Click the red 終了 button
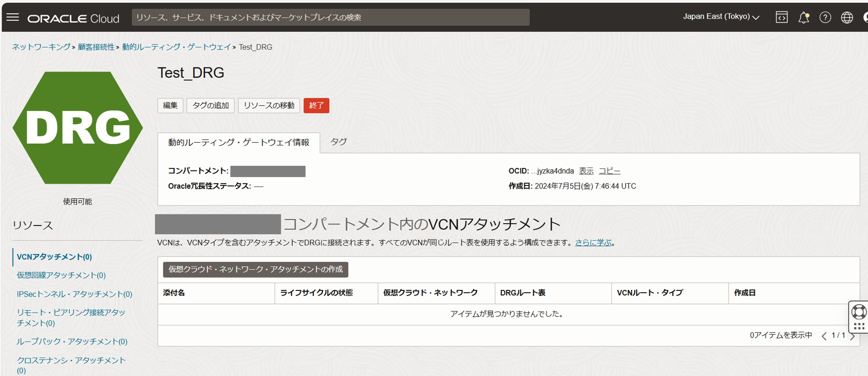 click(316, 105)
